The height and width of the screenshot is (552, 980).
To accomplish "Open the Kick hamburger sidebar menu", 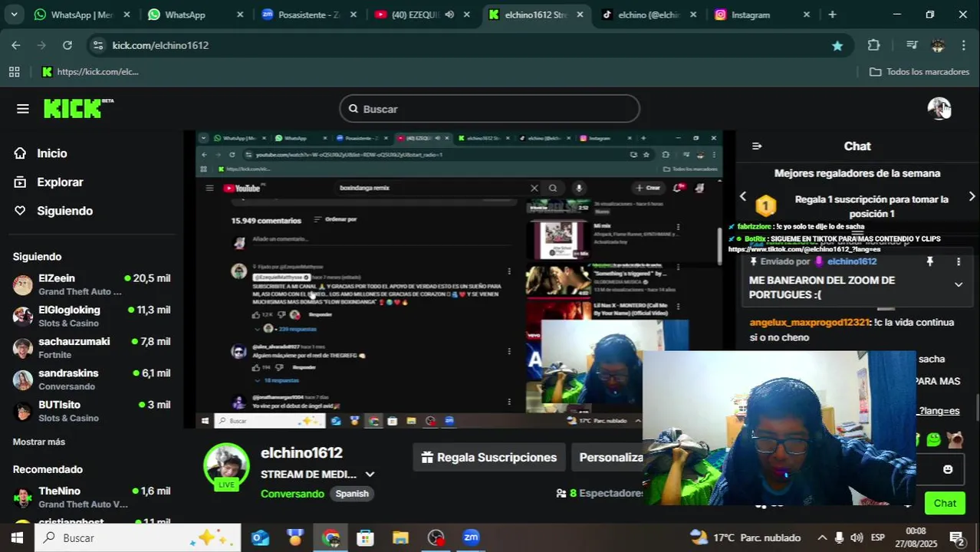I will pyautogui.click(x=23, y=109).
